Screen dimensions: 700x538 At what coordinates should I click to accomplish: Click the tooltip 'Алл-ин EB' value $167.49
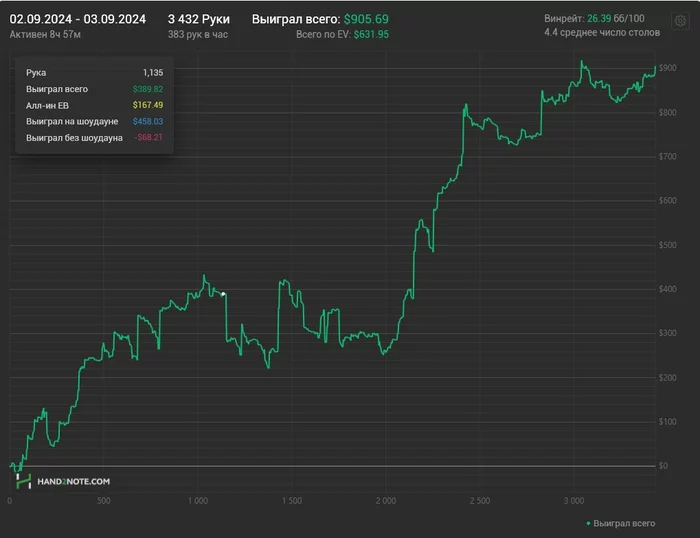click(x=148, y=105)
